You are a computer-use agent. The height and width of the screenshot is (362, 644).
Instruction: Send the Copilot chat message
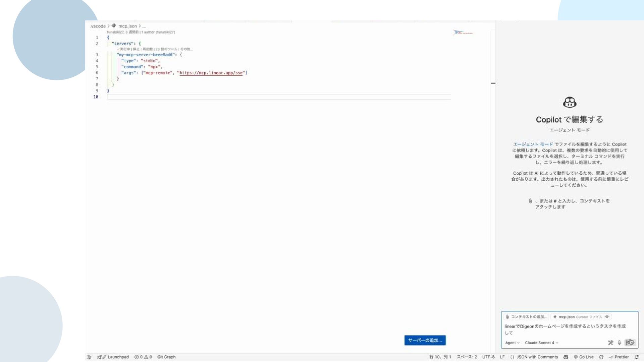point(630,343)
